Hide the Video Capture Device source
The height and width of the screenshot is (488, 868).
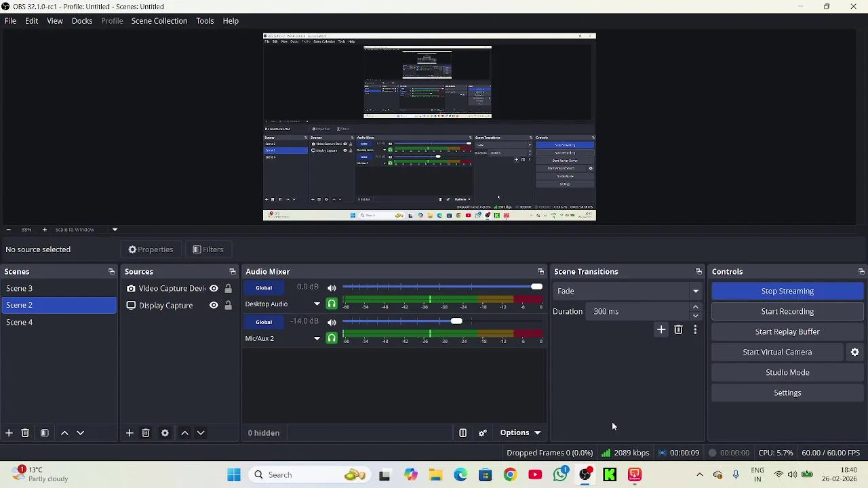click(214, 288)
